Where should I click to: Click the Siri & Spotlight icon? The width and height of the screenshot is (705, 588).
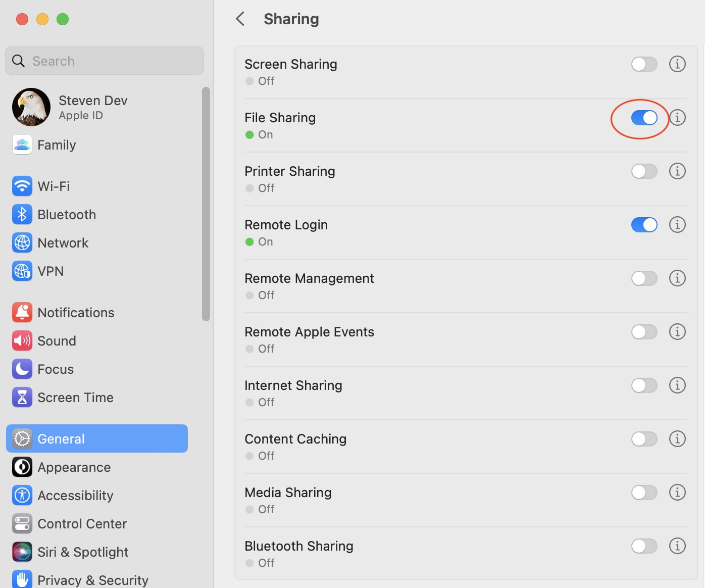point(22,552)
